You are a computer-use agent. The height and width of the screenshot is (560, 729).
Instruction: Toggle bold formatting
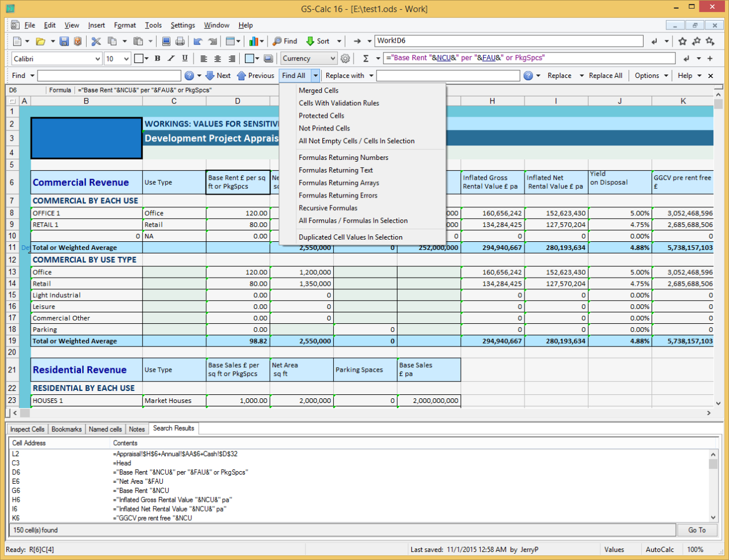[x=158, y=58]
